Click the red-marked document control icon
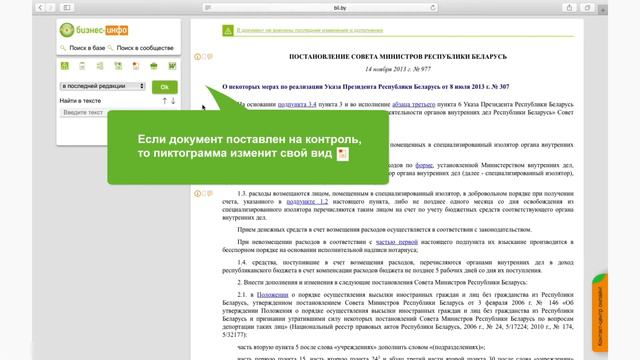This screenshot has height=360, width=640. tap(136, 66)
